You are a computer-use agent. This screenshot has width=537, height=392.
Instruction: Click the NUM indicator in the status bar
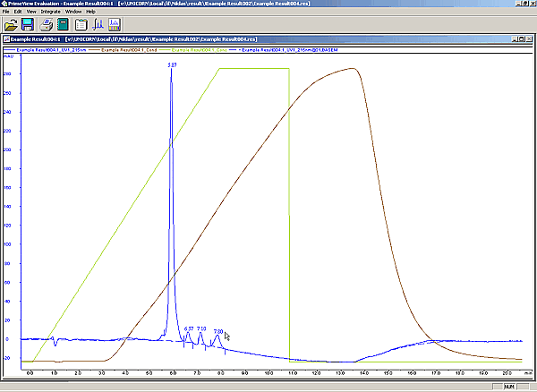pyautogui.click(x=509, y=387)
